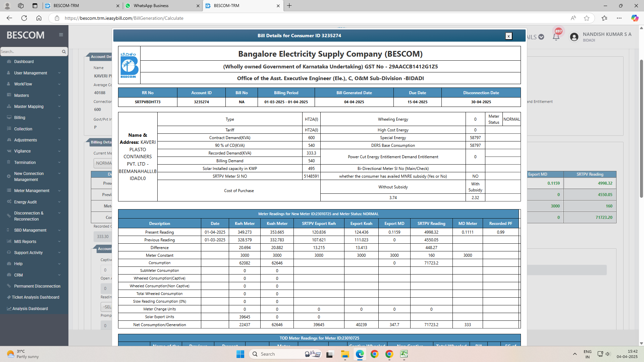Click SRTPV Meter Sl NO value 5148591
Image resolution: width=644 pixels, height=362 pixels.
tap(311, 176)
